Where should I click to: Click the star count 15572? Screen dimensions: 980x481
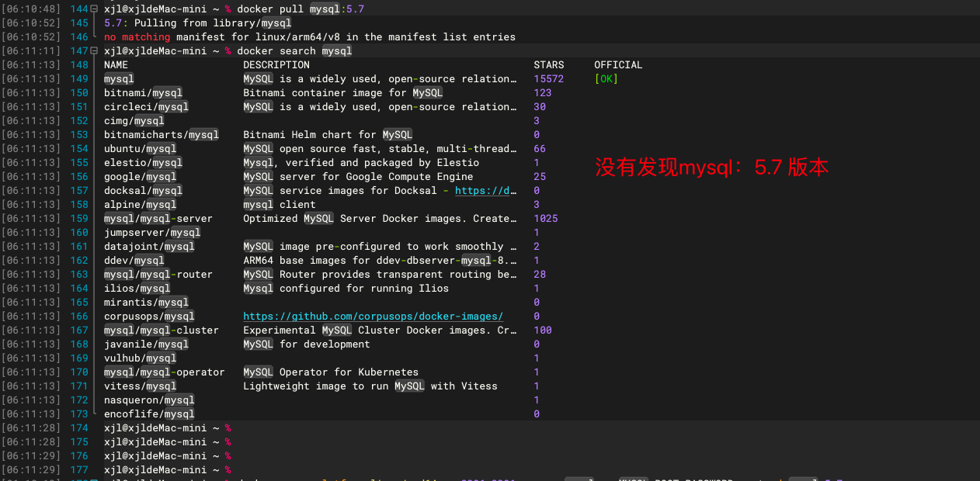(x=549, y=79)
